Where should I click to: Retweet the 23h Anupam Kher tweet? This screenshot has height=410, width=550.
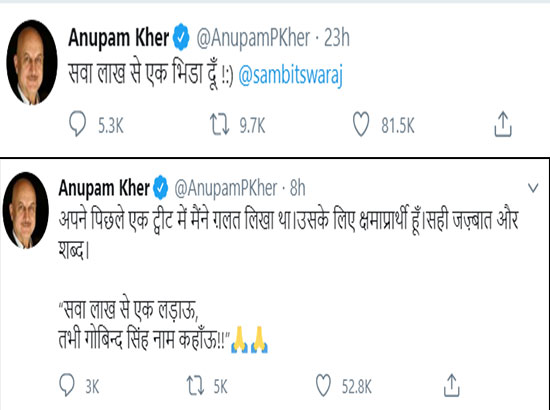220,125
